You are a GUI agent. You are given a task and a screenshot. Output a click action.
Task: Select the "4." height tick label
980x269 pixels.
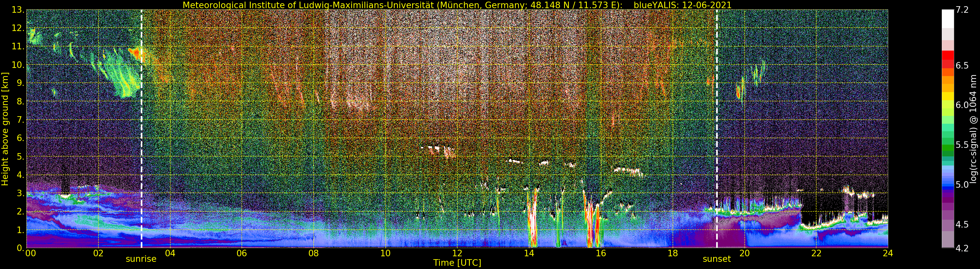point(21,175)
